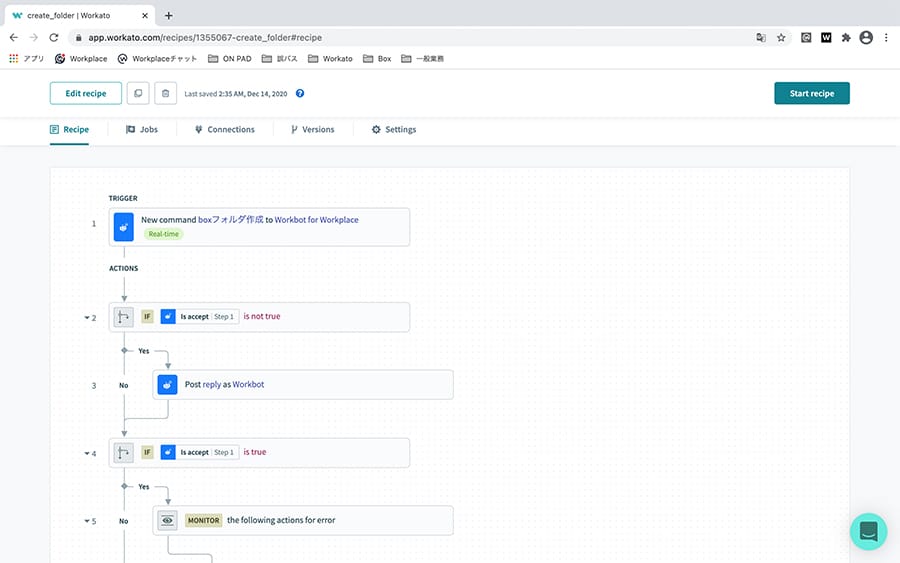
Task: Click the W extension icon in toolbar
Action: [826, 37]
